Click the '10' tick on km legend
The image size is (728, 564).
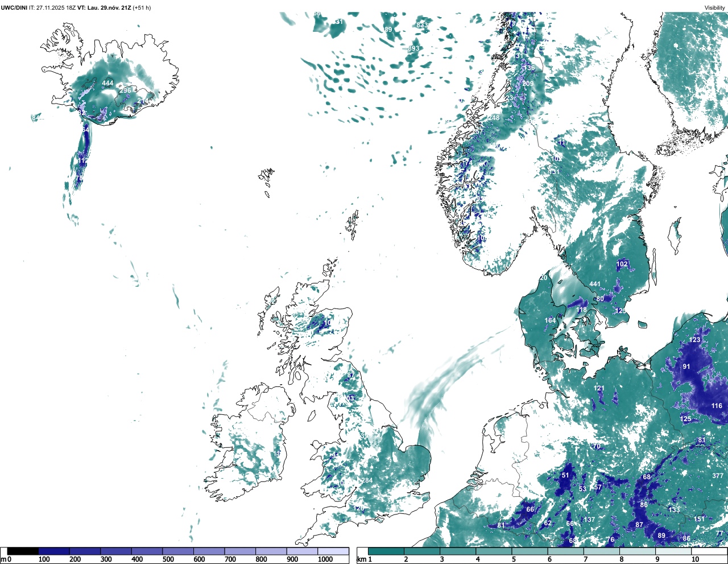[x=695, y=559]
